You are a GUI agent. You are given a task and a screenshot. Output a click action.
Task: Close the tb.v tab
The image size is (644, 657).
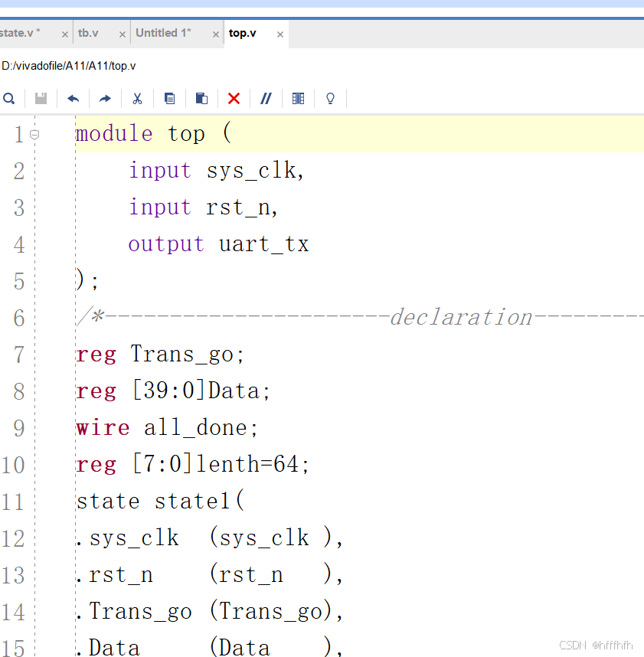point(123,34)
